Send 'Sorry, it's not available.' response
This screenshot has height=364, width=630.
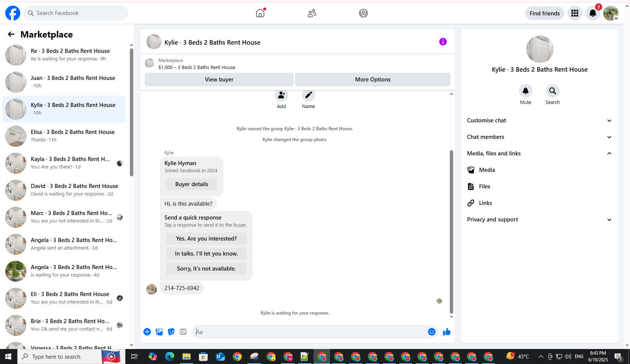click(x=206, y=269)
